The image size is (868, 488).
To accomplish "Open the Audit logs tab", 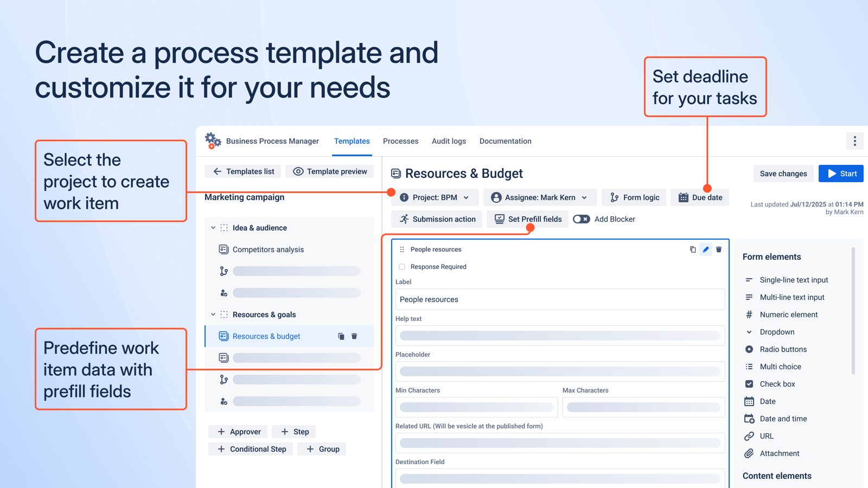I will tap(449, 141).
